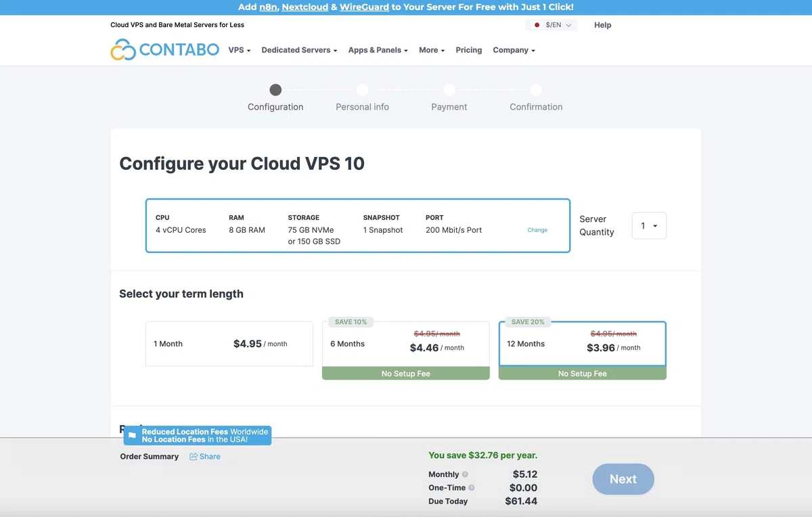The image size is (812, 517).
Task: Expand the More menu
Action: [432, 50]
